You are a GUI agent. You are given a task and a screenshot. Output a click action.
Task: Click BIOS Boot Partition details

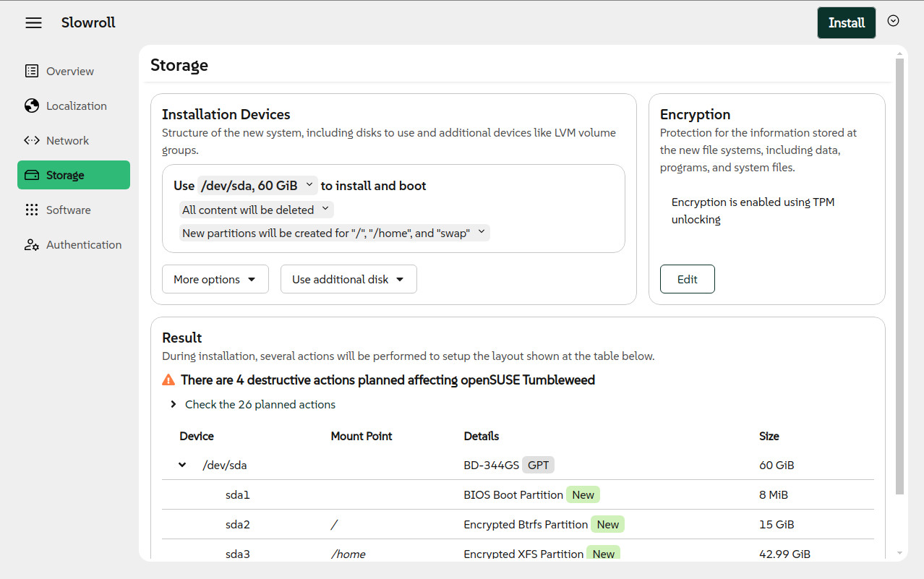click(513, 495)
